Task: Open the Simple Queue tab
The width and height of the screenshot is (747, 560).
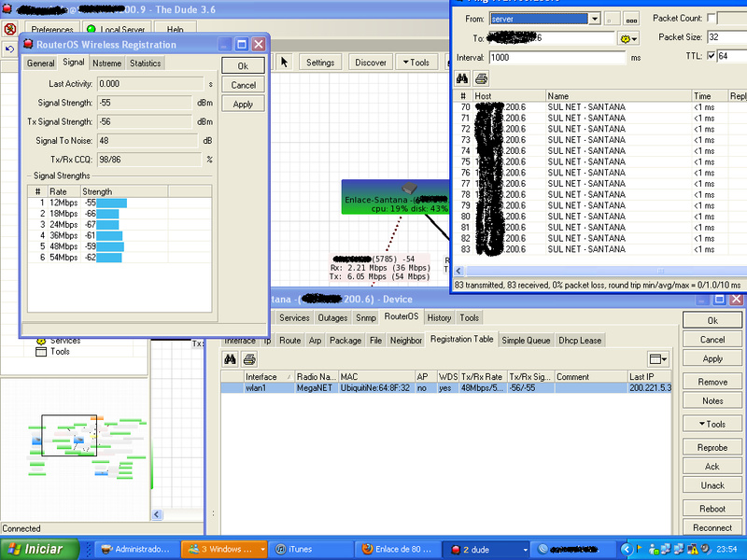Action: 527,341
